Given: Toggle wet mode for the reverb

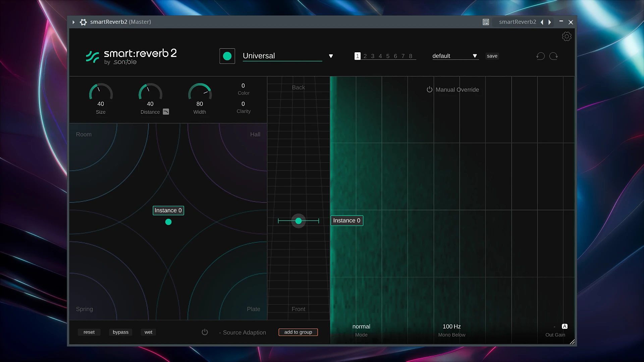Looking at the screenshot, I should pos(148,332).
